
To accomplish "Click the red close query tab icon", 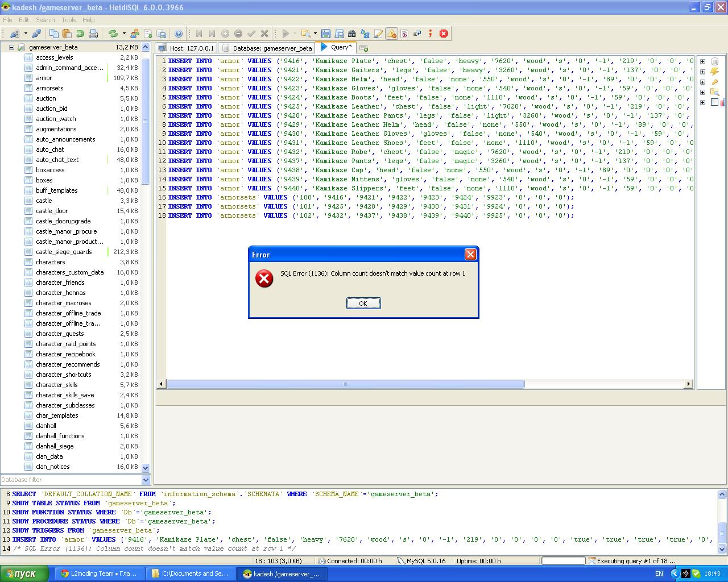I will point(444,34).
